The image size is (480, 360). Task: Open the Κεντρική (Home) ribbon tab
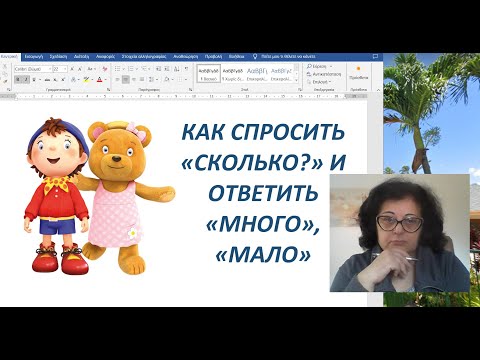[9, 57]
